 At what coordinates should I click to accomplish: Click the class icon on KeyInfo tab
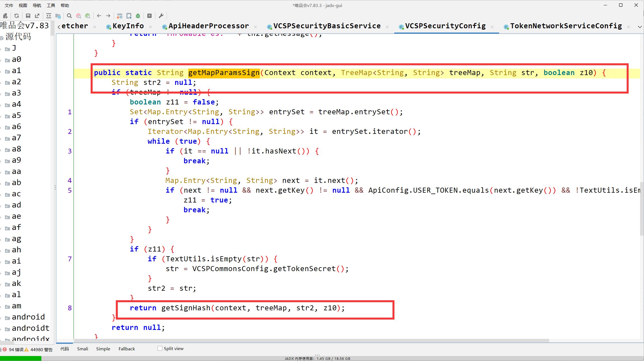pos(109,27)
